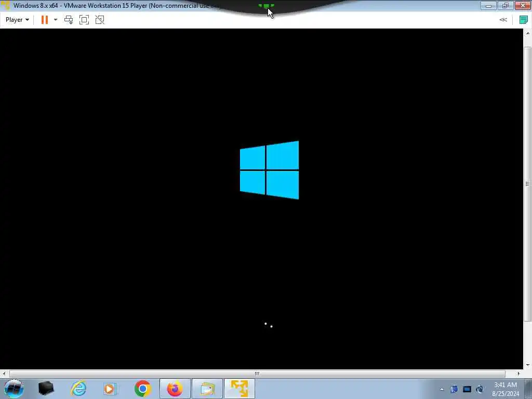
Task: Click the scroll left arrow
Action: pyautogui.click(x=4, y=374)
